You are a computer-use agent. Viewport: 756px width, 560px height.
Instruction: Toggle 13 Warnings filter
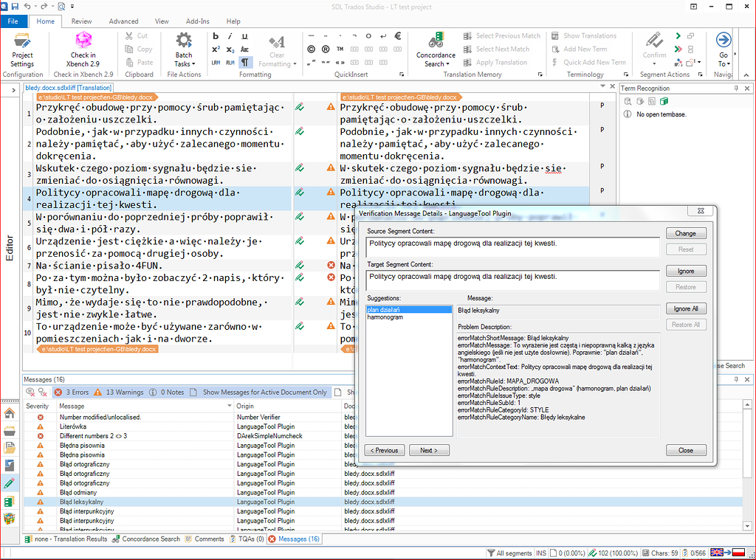[119, 393]
